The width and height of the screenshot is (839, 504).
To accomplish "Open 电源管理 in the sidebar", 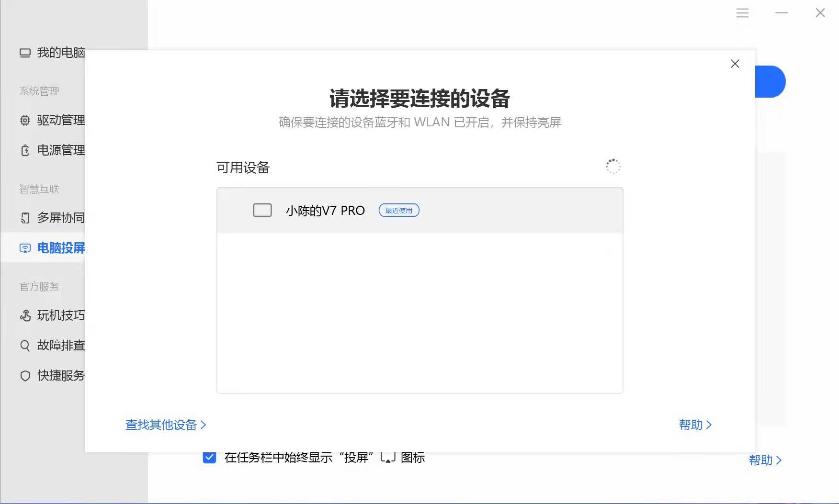I will point(52,150).
